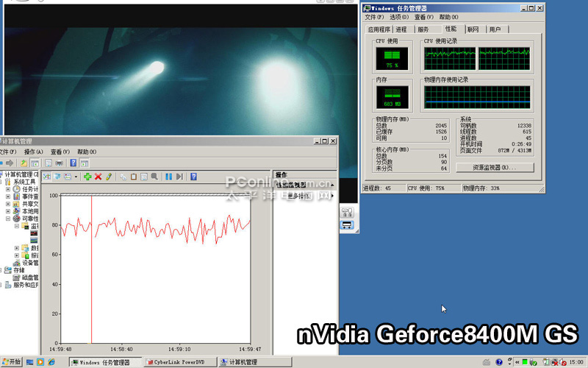Click the View current activity graph icon
Screen dimensions: 588x368
(x=47, y=177)
